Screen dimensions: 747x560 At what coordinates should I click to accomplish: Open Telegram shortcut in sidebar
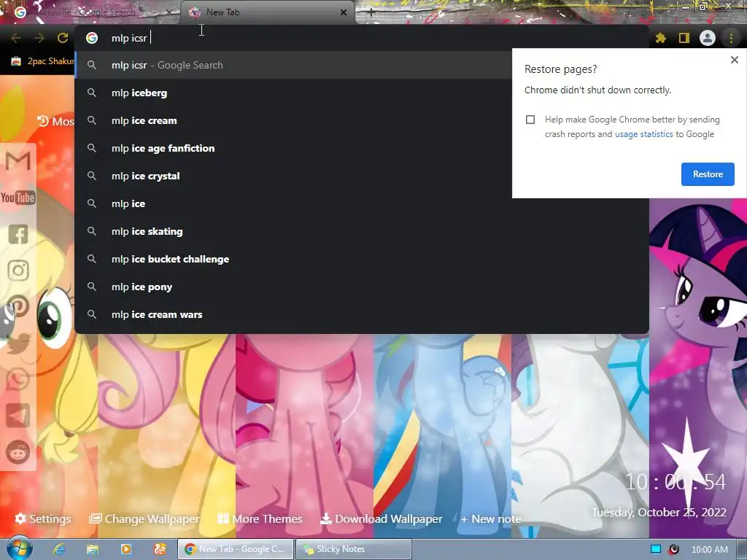coord(18,415)
